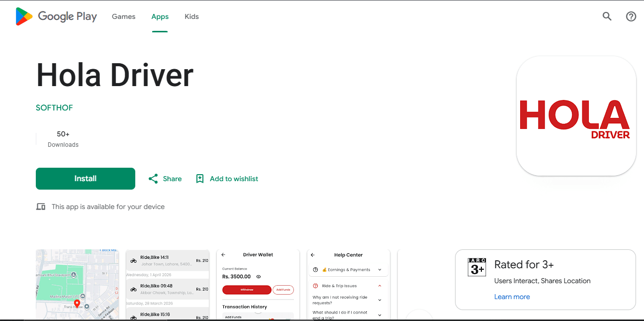Screen dimensions: 644x321
Task: Install the Hola Driver app
Action: pyautogui.click(x=86, y=179)
